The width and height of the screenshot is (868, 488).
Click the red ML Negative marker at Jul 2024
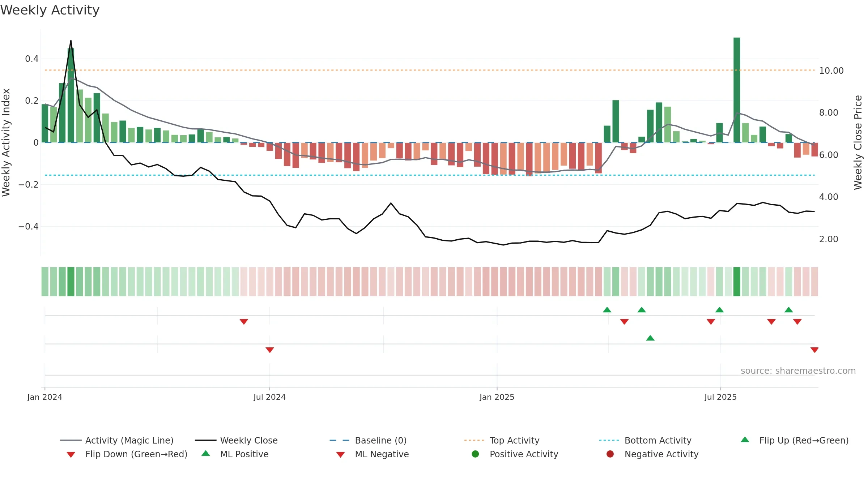(x=270, y=350)
